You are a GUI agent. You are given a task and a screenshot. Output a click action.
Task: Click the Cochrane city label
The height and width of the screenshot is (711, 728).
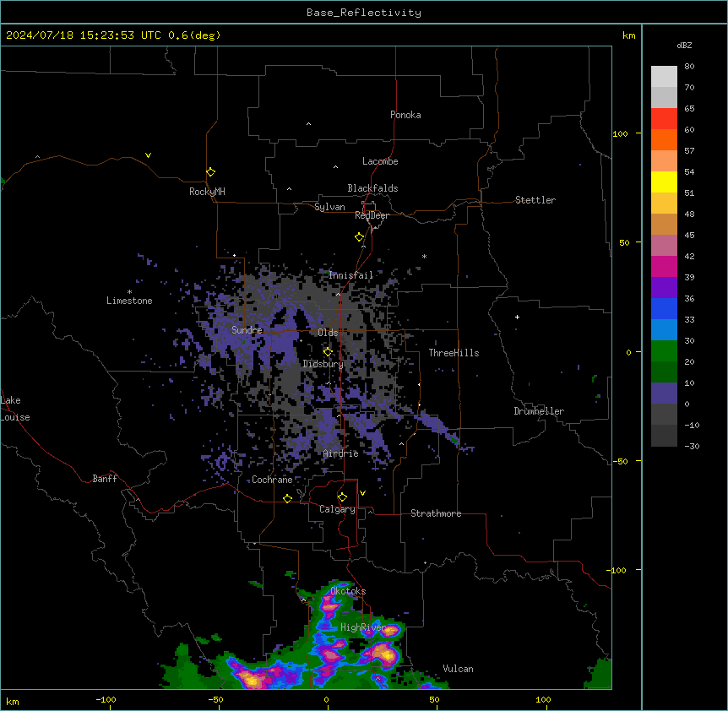point(272,480)
